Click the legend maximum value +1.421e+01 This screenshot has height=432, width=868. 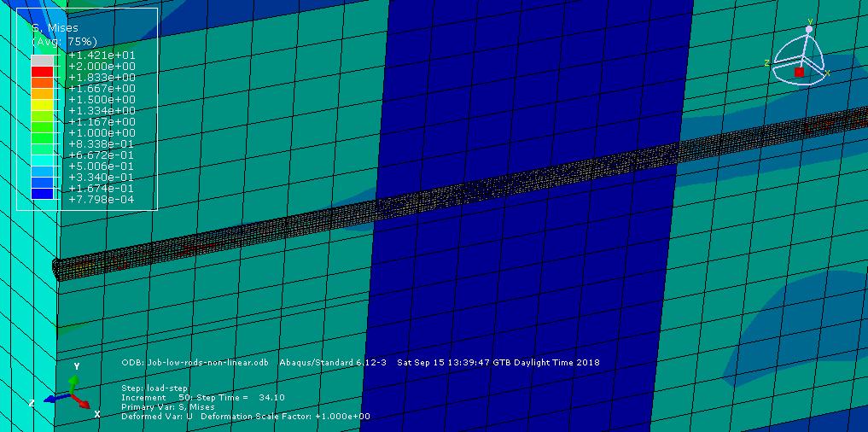pyautogui.click(x=102, y=55)
